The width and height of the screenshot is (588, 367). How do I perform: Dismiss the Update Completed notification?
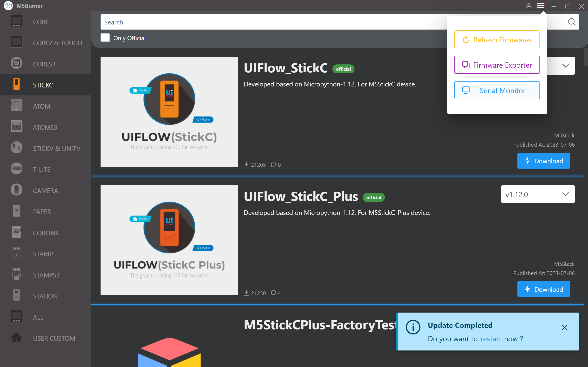point(564,327)
